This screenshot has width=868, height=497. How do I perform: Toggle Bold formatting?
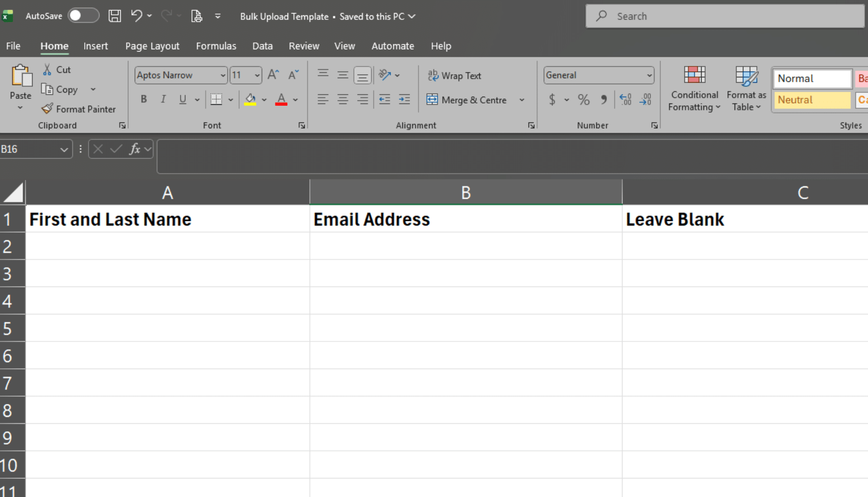pyautogui.click(x=144, y=99)
